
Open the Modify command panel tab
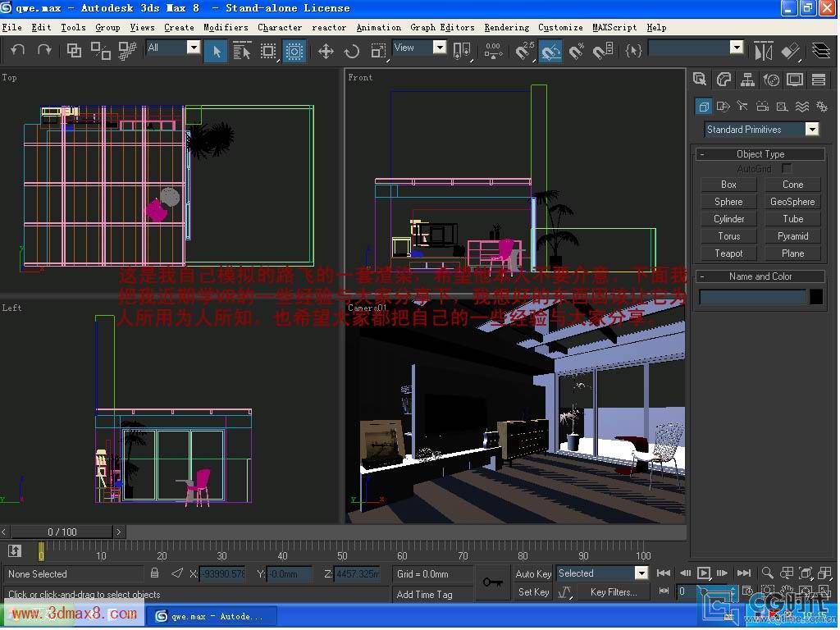coord(724,80)
